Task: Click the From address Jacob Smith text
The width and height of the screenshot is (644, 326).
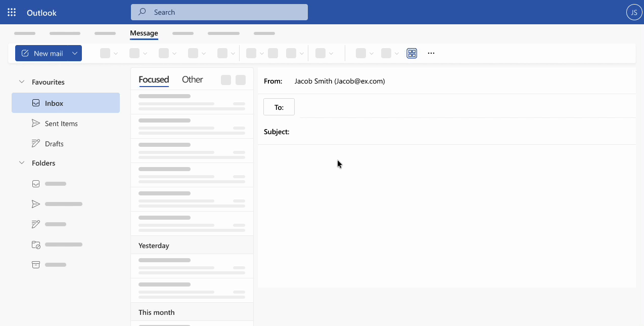Action: tap(340, 81)
